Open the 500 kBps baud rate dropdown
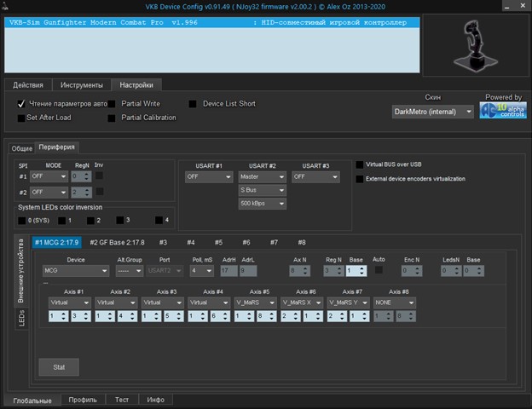532x409 pixels. [262, 204]
